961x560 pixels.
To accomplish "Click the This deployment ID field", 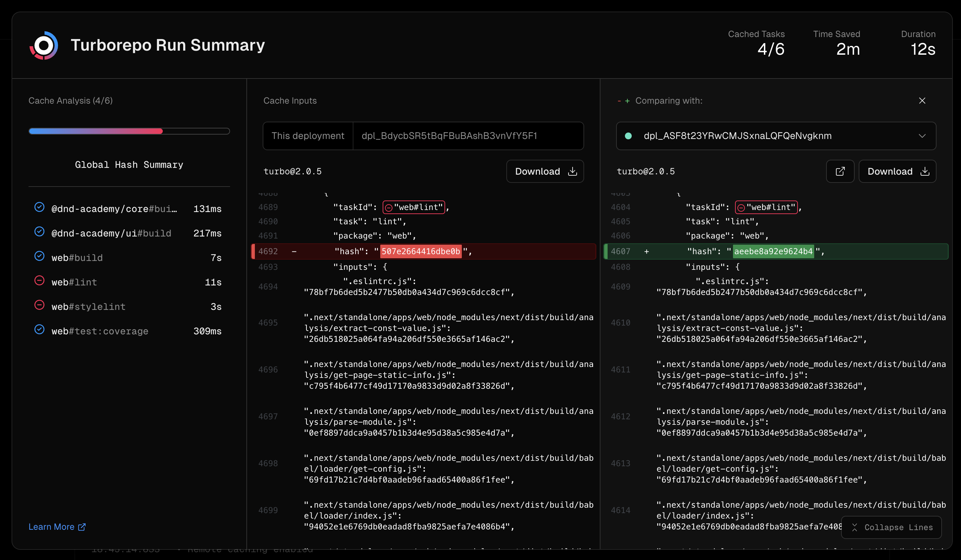I will pos(468,136).
